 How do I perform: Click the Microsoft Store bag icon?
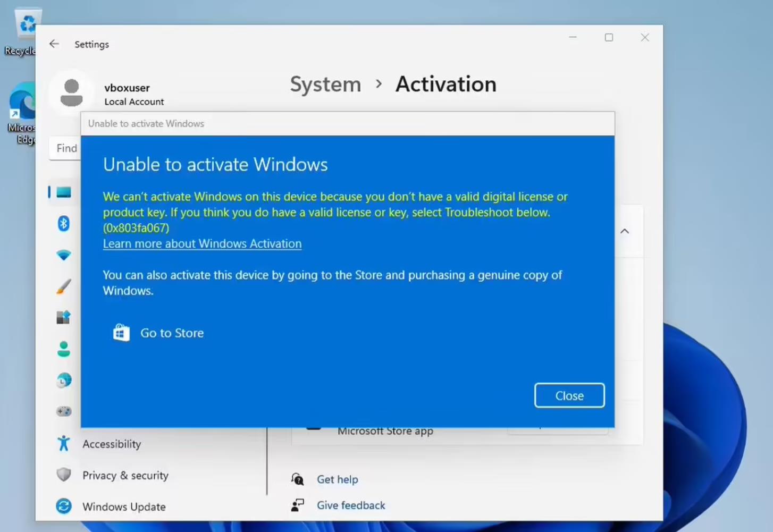[121, 333]
